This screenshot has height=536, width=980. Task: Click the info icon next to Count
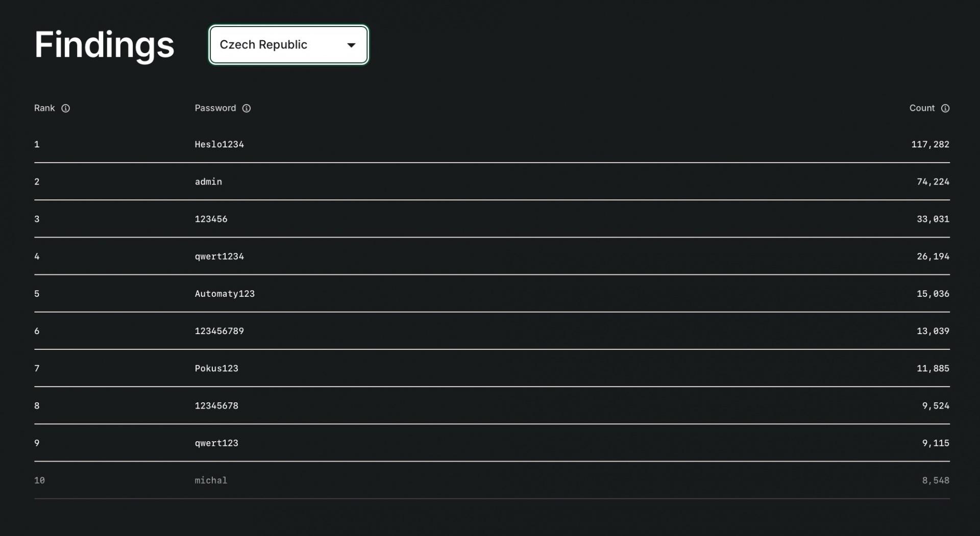click(x=945, y=108)
